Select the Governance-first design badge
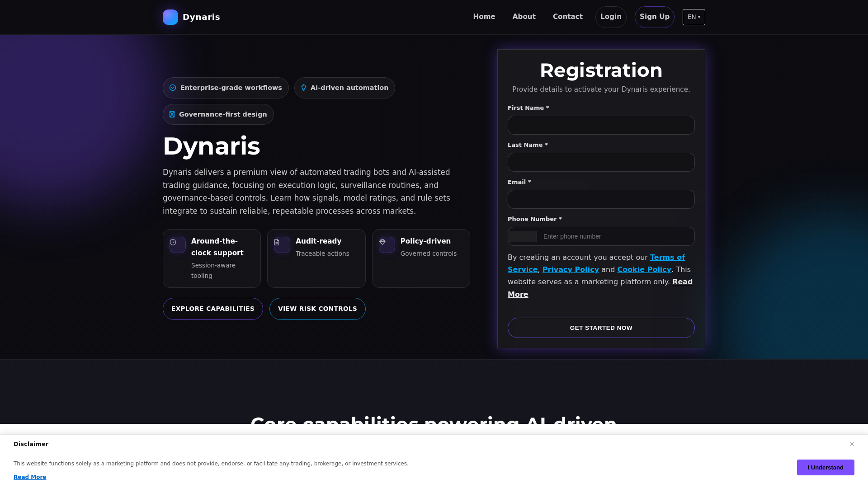The height and width of the screenshot is (488, 868). 218,114
